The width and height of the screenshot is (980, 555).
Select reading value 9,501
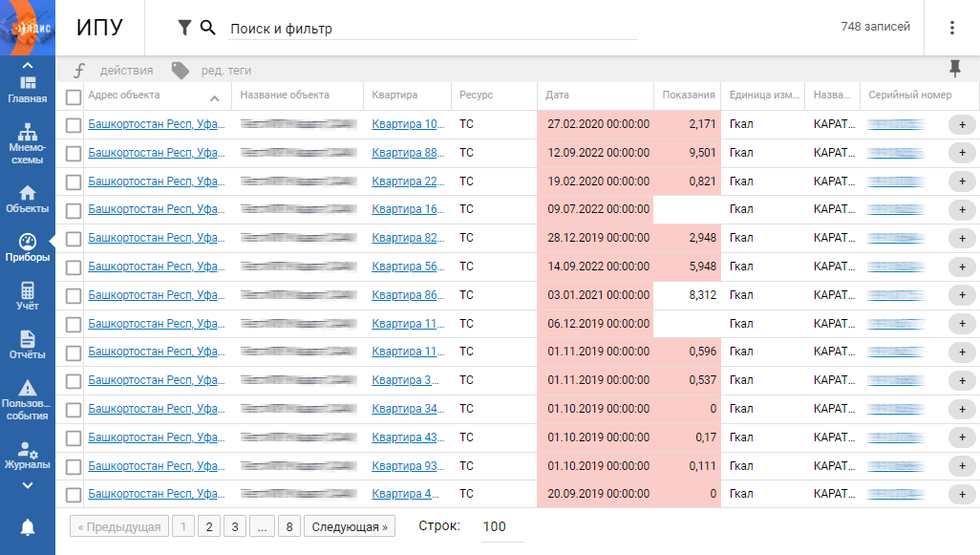click(702, 153)
